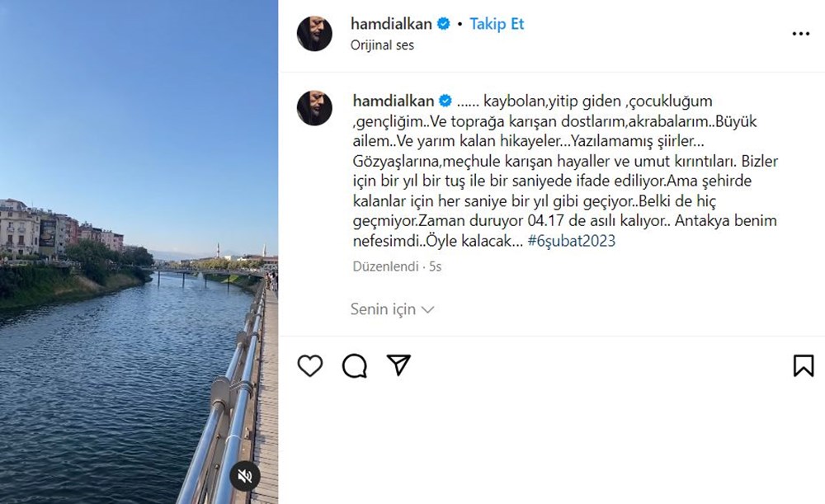The width and height of the screenshot is (825, 504).
Task: Click the verified badge in header
Action: pyautogui.click(x=444, y=24)
